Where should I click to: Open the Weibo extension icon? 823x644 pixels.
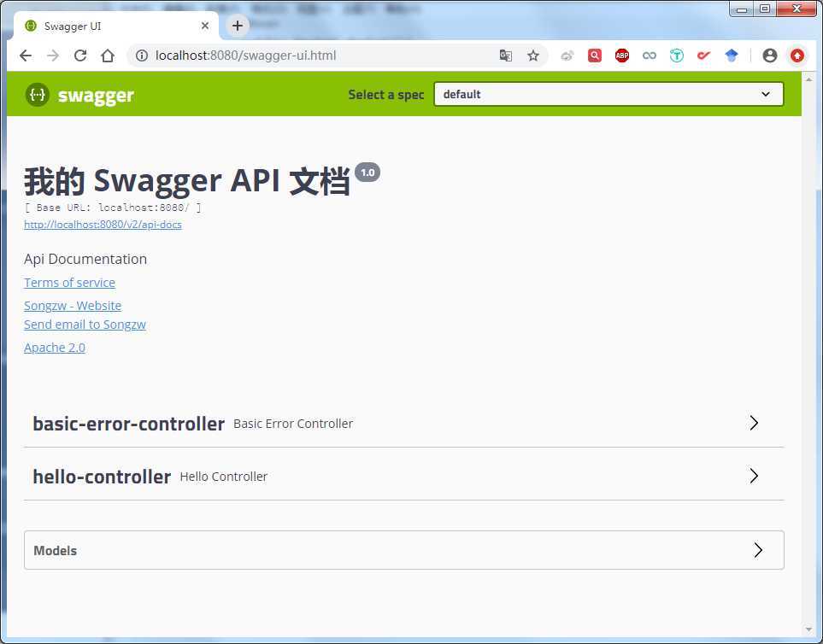pyautogui.click(x=567, y=56)
